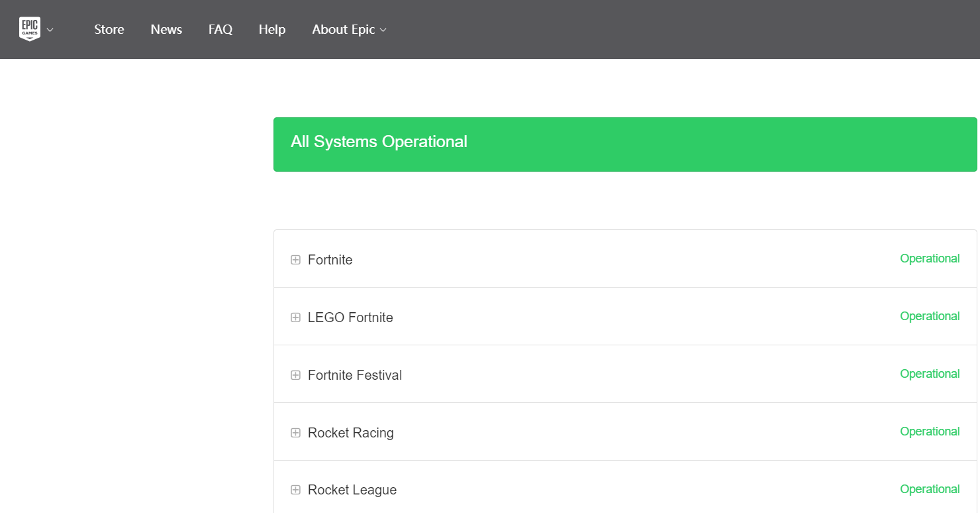Click Rocket Racing's Operational status label
This screenshot has height=513, width=980.
pos(930,431)
